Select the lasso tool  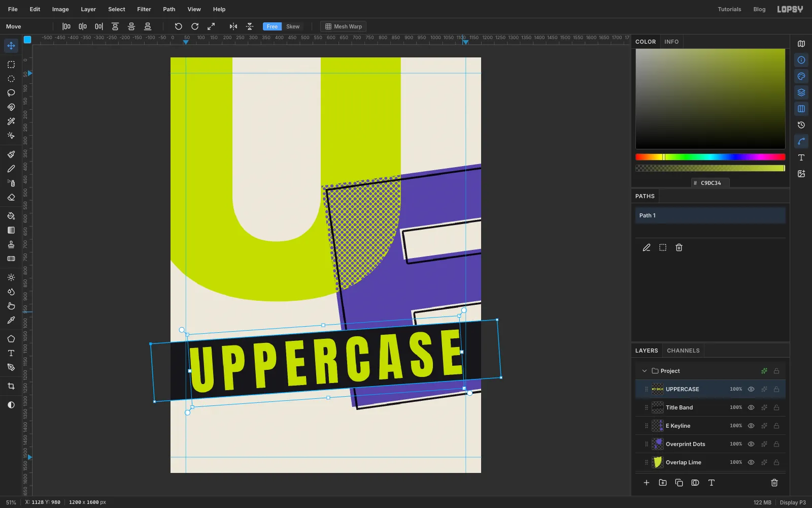click(11, 93)
